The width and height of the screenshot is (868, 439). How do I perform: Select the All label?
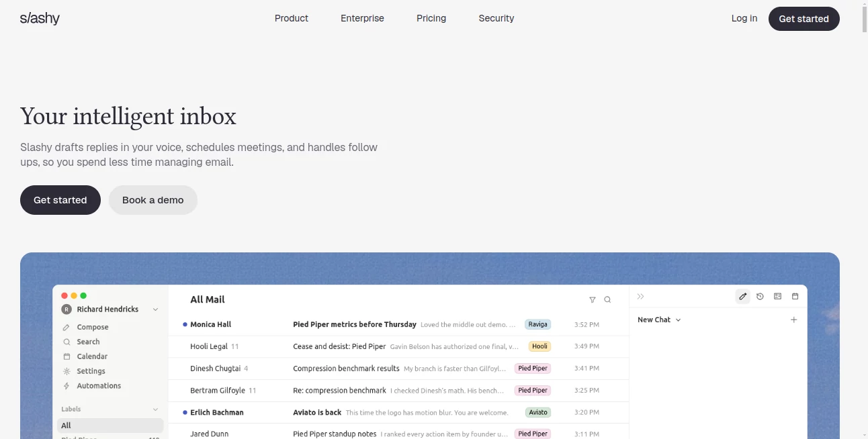click(x=110, y=426)
